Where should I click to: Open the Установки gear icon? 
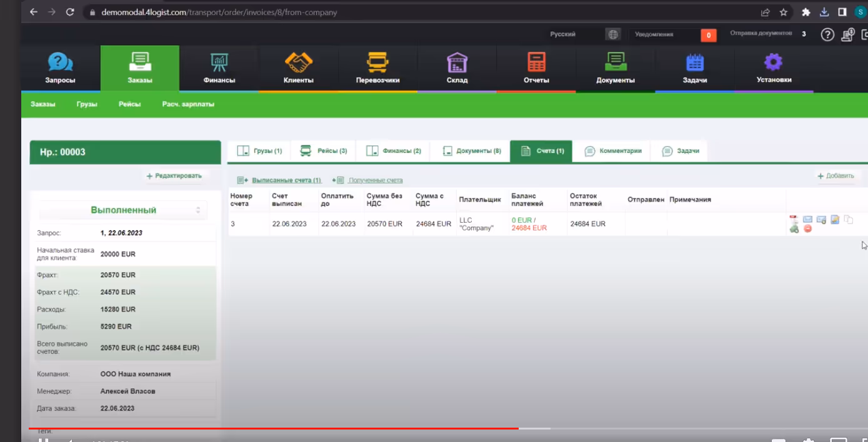coord(774,62)
